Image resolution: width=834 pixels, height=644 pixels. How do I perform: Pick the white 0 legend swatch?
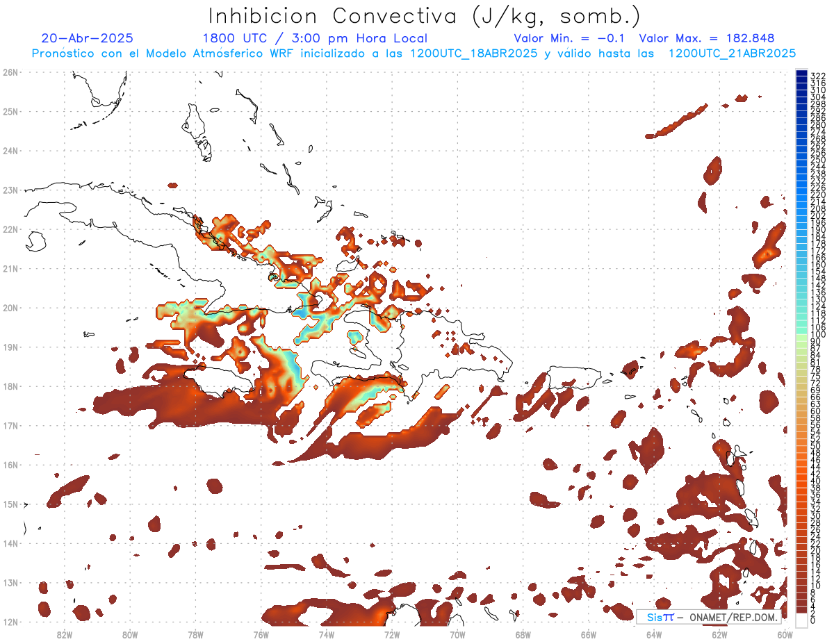coord(802,620)
